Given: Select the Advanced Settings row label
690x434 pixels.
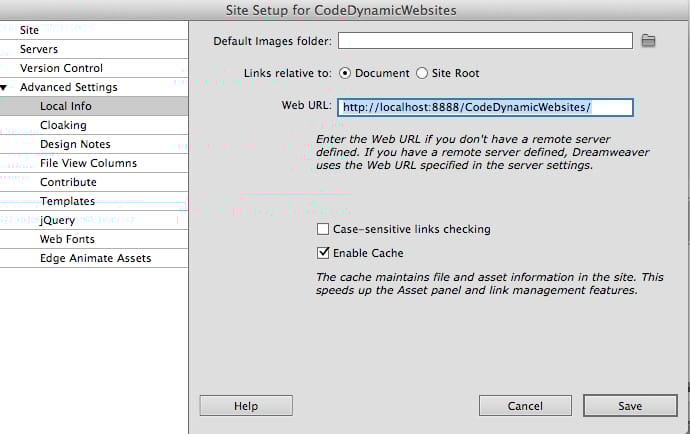Looking at the screenshot, I should coord(69,87).
